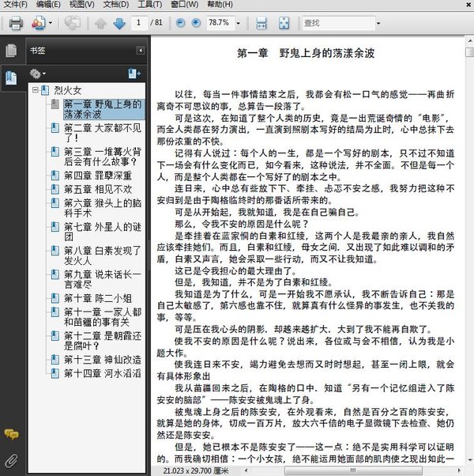Select bookmark 第二章 大家都不见了！
Screen dimensions: 474x476
coord(103,133)
